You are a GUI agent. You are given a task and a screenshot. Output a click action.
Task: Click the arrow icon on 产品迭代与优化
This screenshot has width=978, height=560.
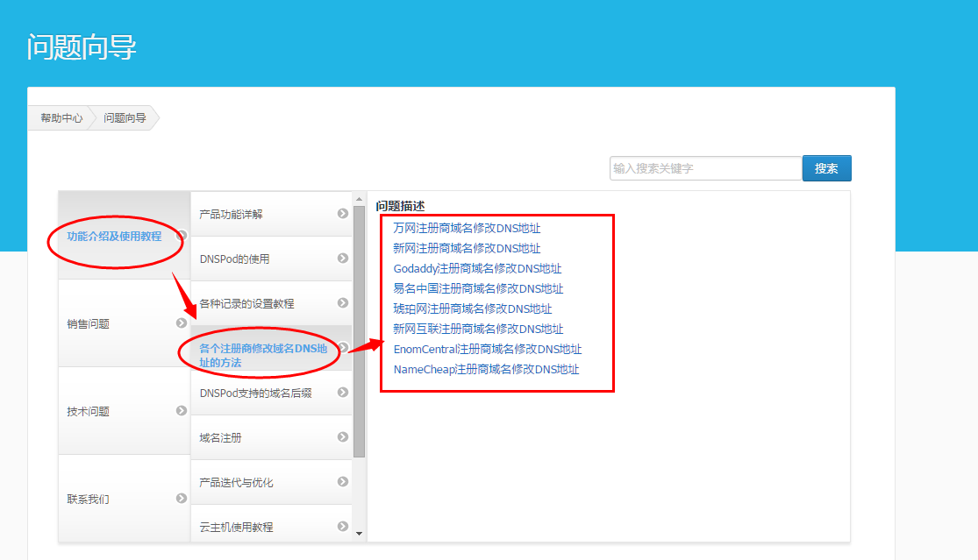(344, 482)
